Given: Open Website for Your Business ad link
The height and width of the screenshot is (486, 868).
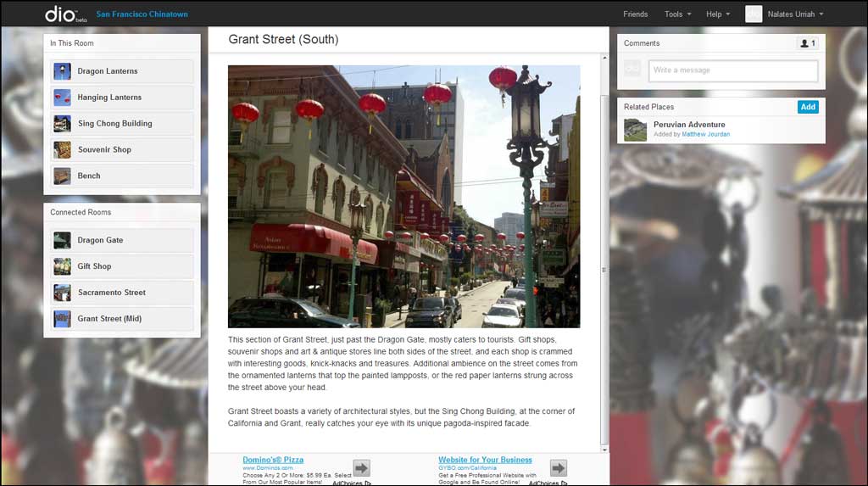Looking at the screenshot, I should [x=485, y=460].
